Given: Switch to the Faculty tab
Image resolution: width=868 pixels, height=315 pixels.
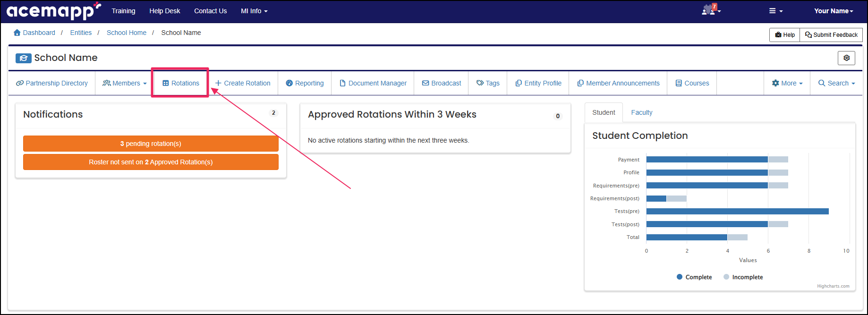Looking at the screenshot, I should [x=642, y=112].
